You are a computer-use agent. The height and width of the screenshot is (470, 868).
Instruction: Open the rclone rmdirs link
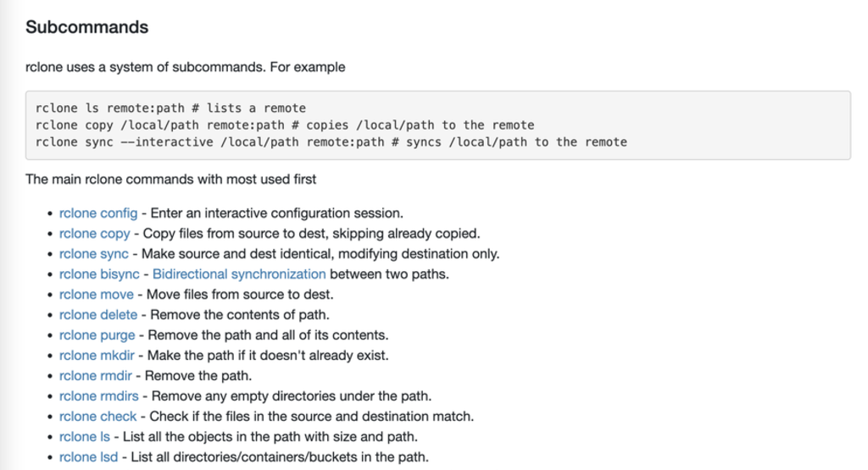tap(98, 396)
